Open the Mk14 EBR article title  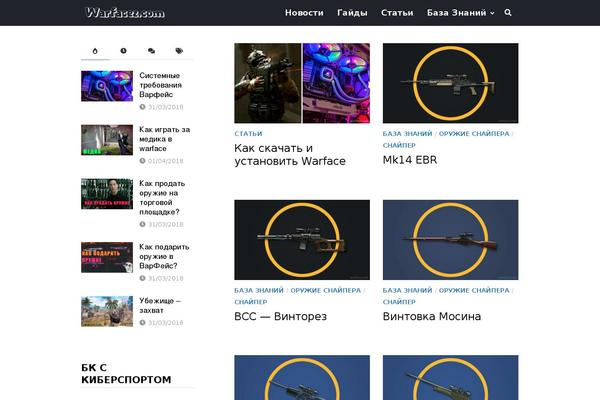tap(410, 160)
